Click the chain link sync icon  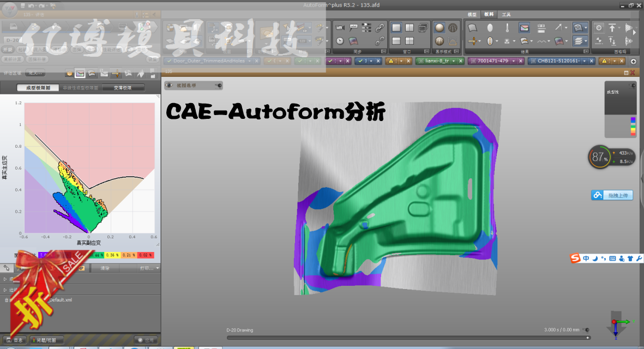380,27
